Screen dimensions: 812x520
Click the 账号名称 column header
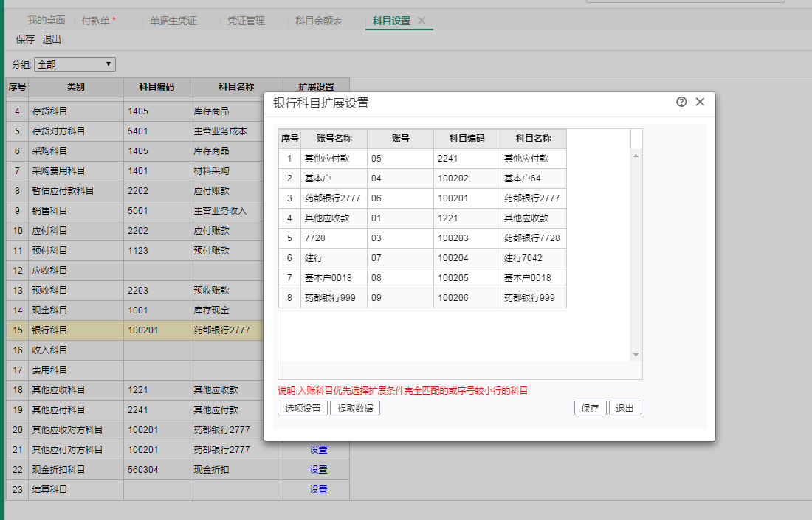[x=334, y=139]
